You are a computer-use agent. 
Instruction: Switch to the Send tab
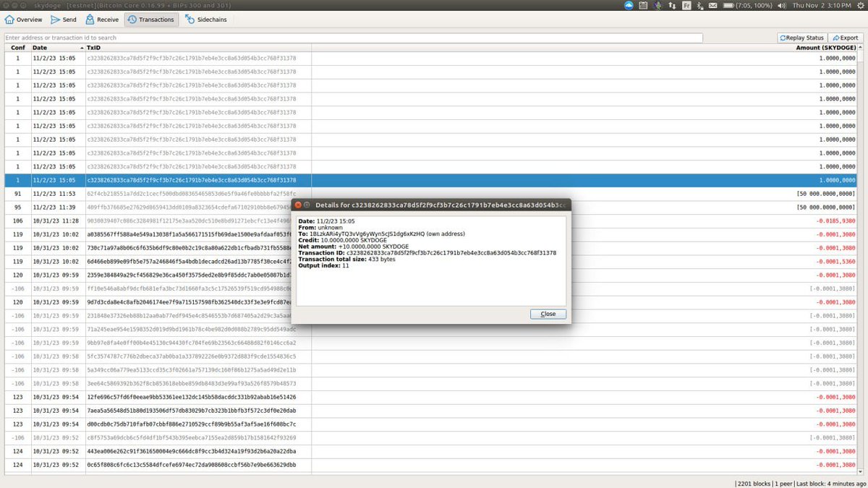click(x=64, y=20)
